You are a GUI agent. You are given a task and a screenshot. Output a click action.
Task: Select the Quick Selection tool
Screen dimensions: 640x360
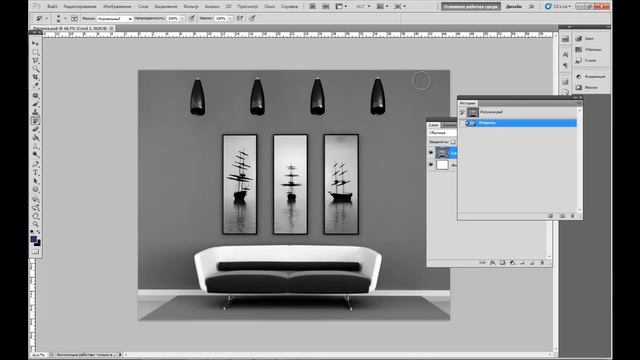[36, 69]
